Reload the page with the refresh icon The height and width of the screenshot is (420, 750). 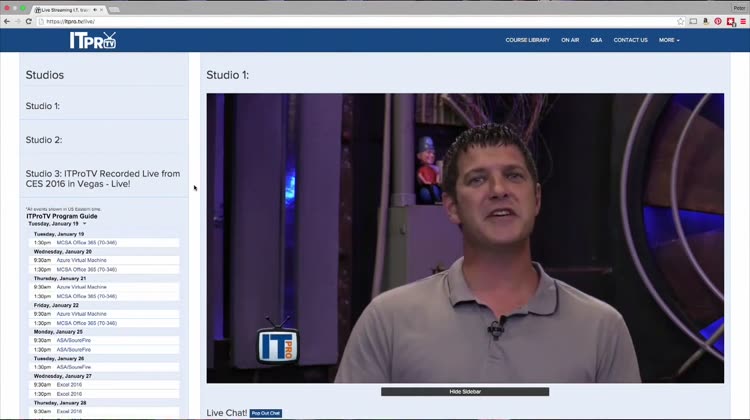(29, 22)
